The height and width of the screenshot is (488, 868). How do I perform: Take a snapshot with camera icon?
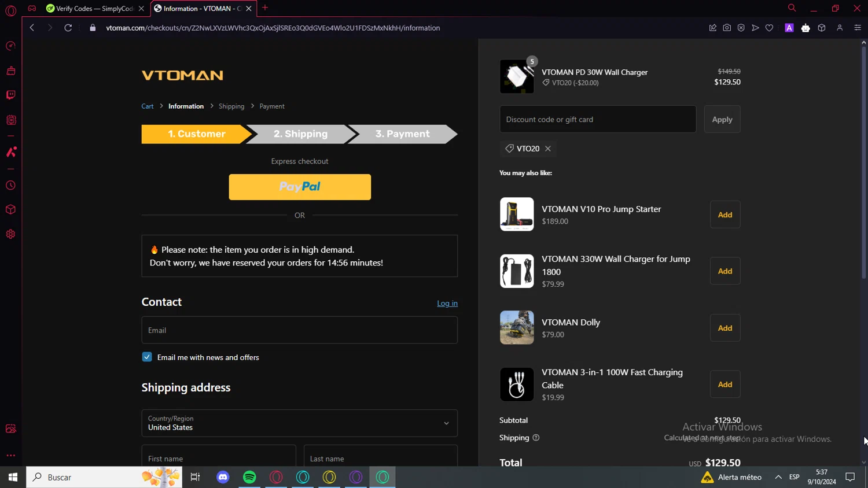coord(727,28)
